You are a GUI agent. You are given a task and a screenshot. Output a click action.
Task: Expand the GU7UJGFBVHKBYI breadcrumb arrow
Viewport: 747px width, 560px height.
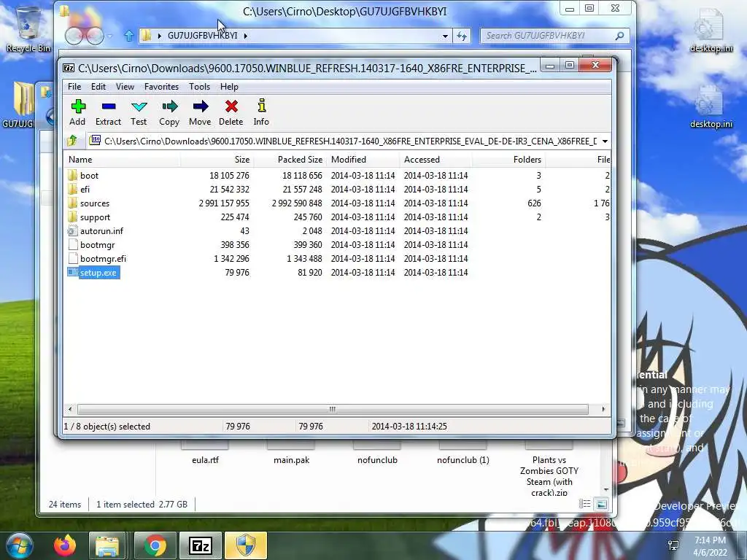pos(245,36)
